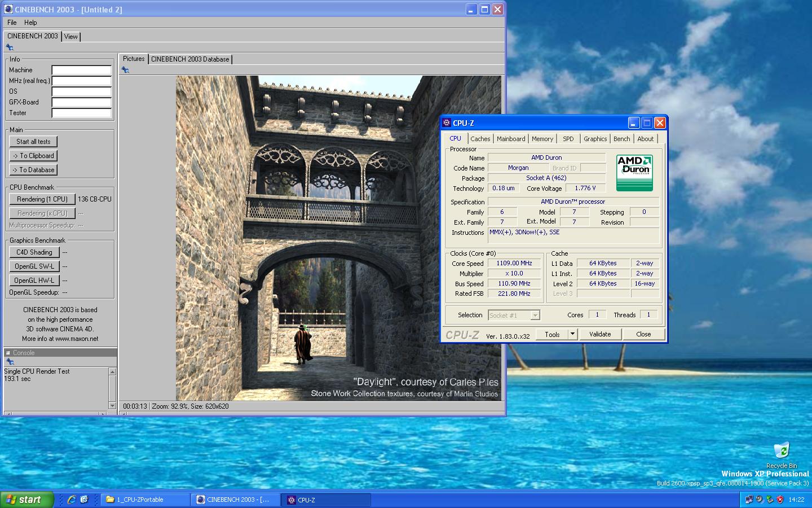Click the system clock showing 14:22
Image resolution: width=812 pixels, height=508 pixels.
pos(796,500)
